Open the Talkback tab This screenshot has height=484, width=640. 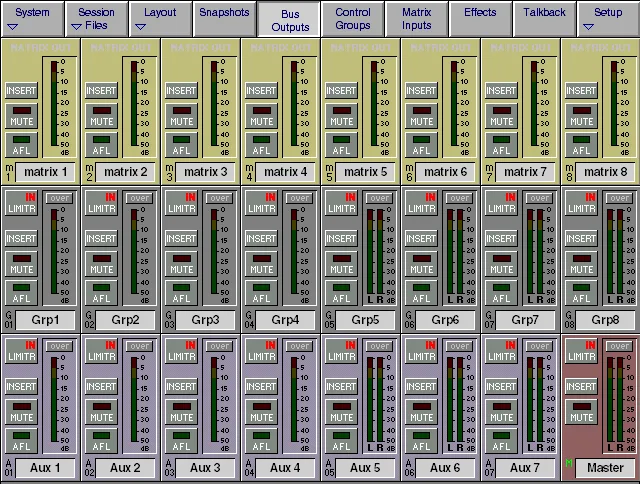[x=544, y=19]
